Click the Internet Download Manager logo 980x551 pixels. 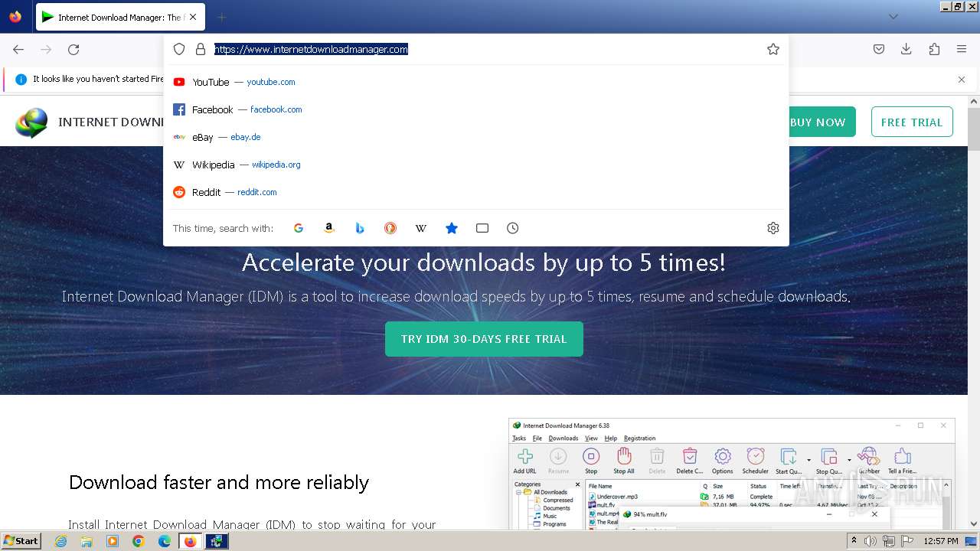[x=31, y=122]
